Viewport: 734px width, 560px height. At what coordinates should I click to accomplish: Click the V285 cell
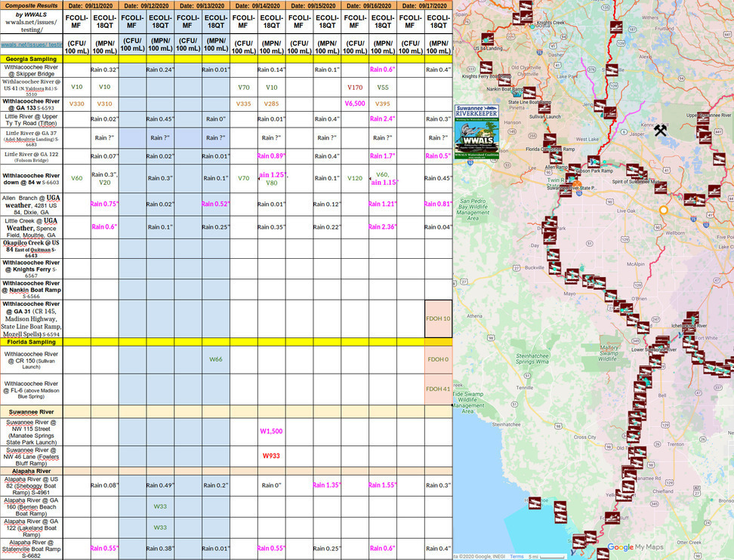[272, 103]
